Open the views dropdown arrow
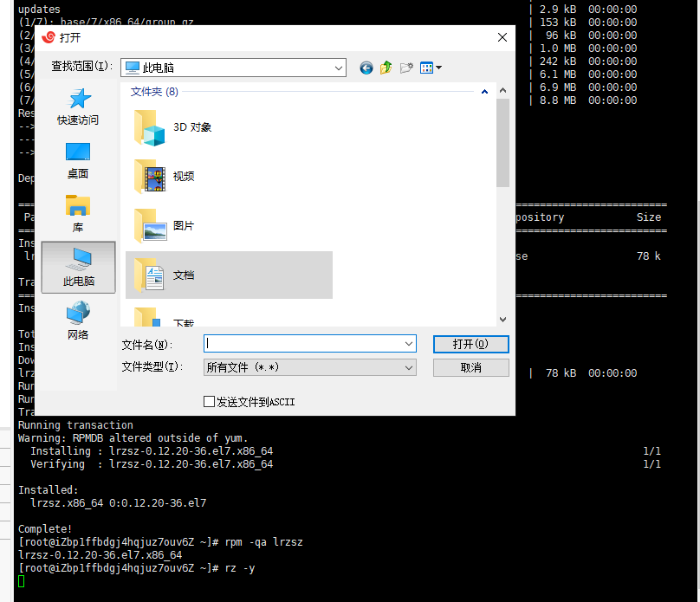This screenshot has height=602, width=700. click(x=437, y=67)
